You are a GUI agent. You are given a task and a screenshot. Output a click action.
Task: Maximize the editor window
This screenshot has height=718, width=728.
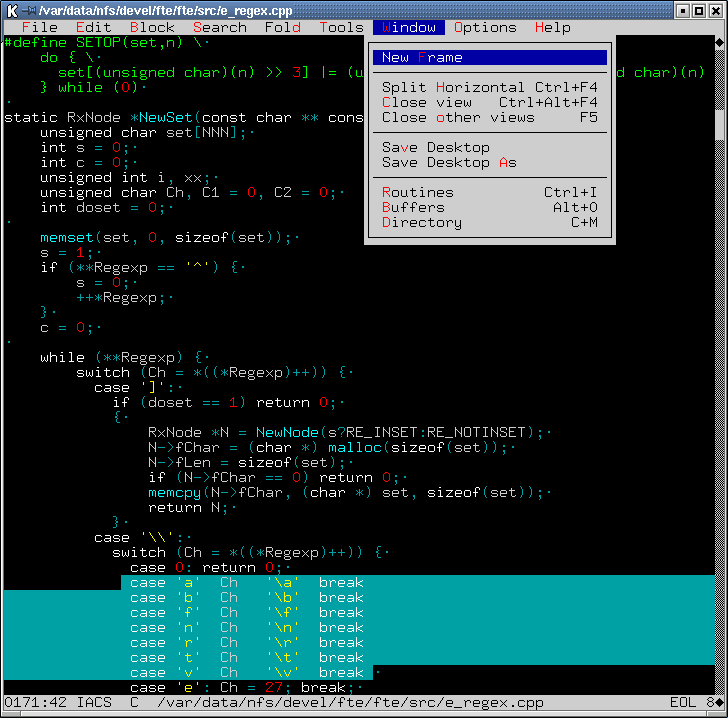(x=699, y=9)
